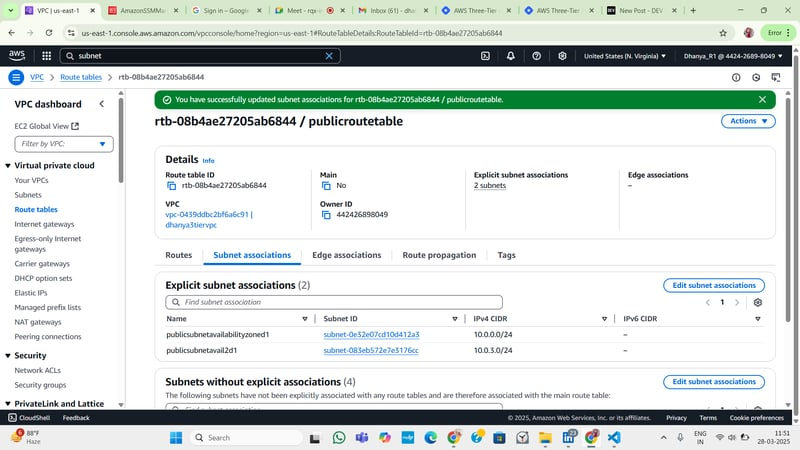Copy the Main value

tap(326, 186)
